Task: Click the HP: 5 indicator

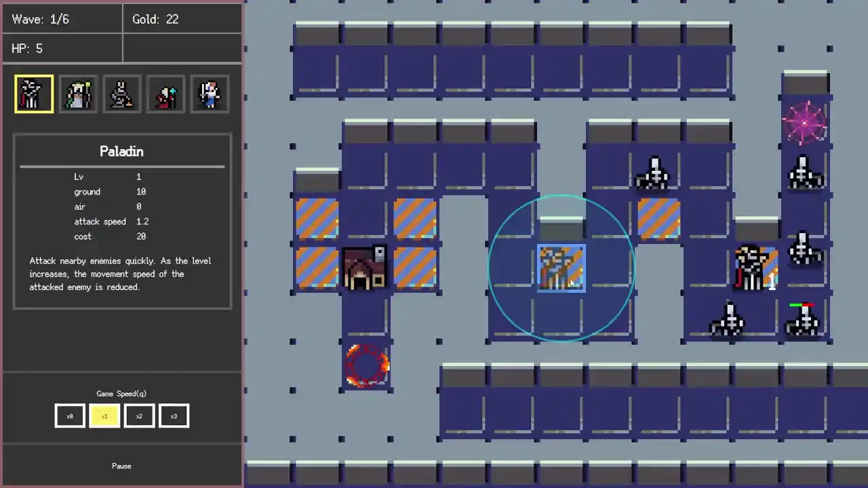Action: (x=27, y=49)
